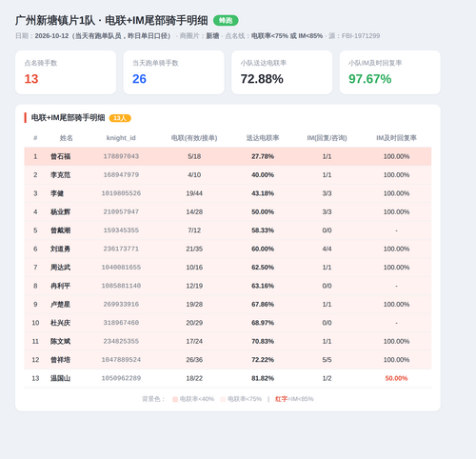Click the 72.22% contact rate cell
476x459 pixels.
[263, 360]
